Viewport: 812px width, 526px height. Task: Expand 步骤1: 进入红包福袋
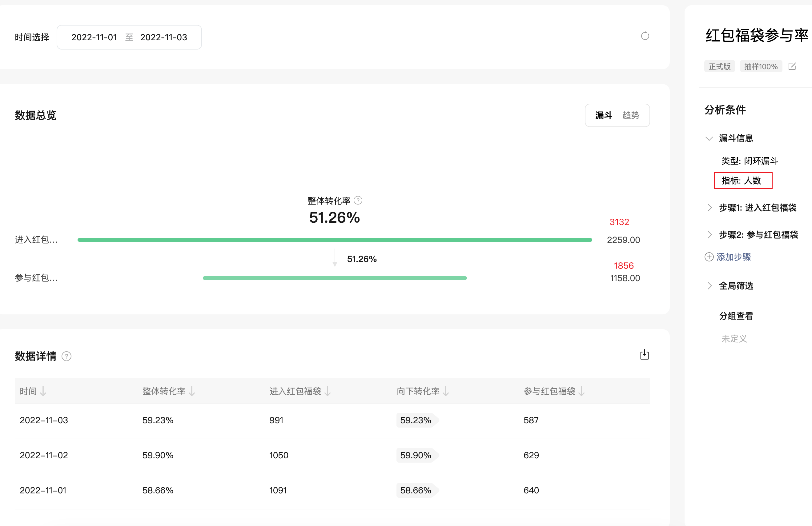coord(709,208)
